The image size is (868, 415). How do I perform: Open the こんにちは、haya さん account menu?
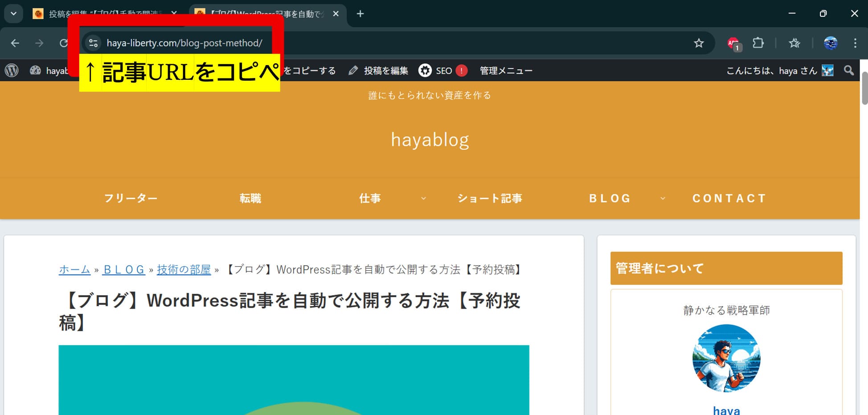click(780, 70)
